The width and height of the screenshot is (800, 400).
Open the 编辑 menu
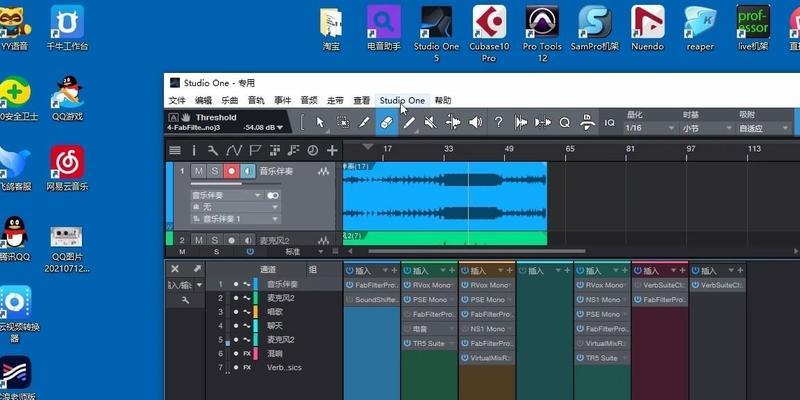point(204,101)
